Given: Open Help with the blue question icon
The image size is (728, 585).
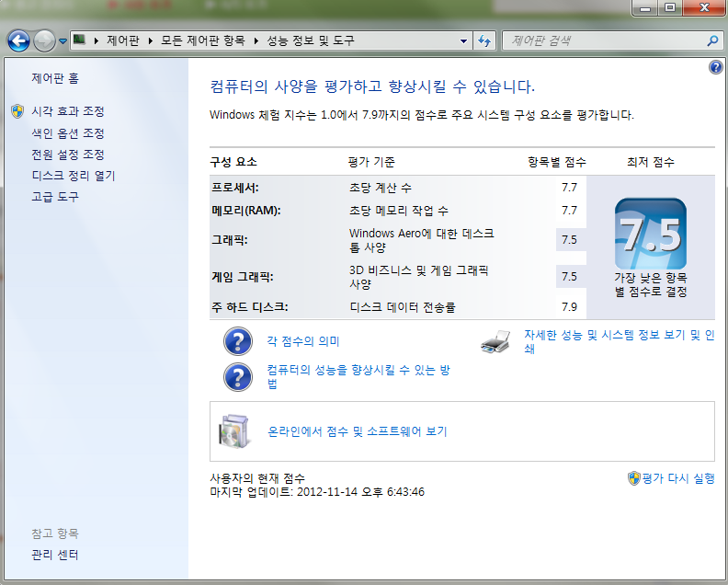Looking at the screenshot, I should tap(716, 67).
